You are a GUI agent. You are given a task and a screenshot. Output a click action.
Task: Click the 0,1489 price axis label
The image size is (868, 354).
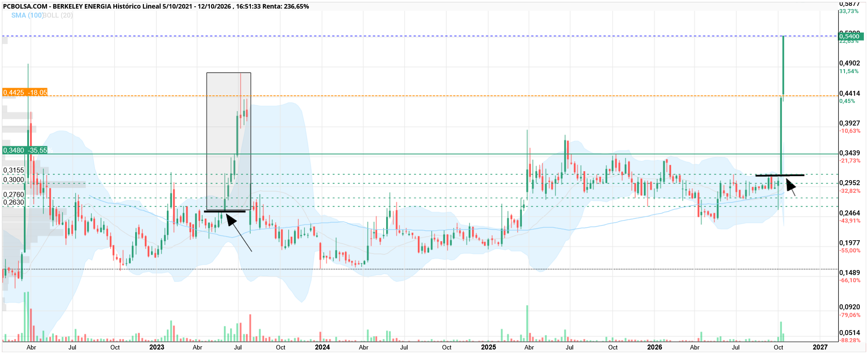pos(849,273)
